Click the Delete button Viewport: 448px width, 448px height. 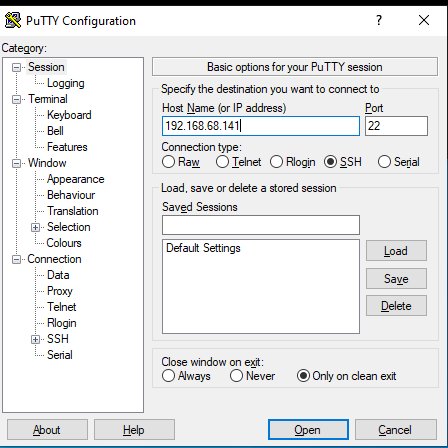[396, 306]
